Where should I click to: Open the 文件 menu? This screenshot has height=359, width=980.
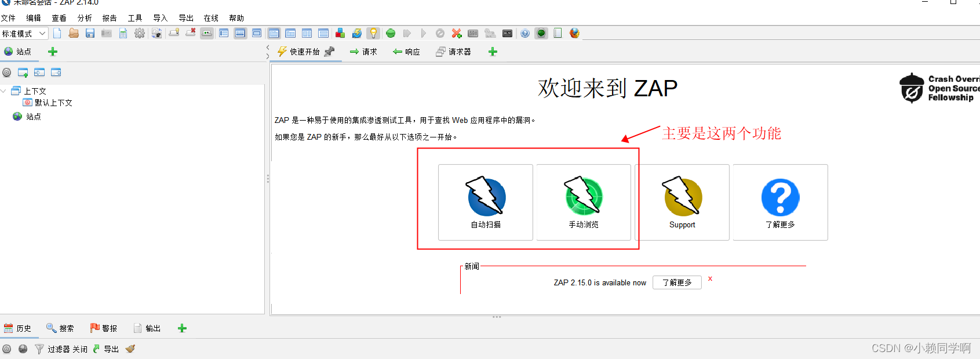pyautogui.click(x=8, y=18)
